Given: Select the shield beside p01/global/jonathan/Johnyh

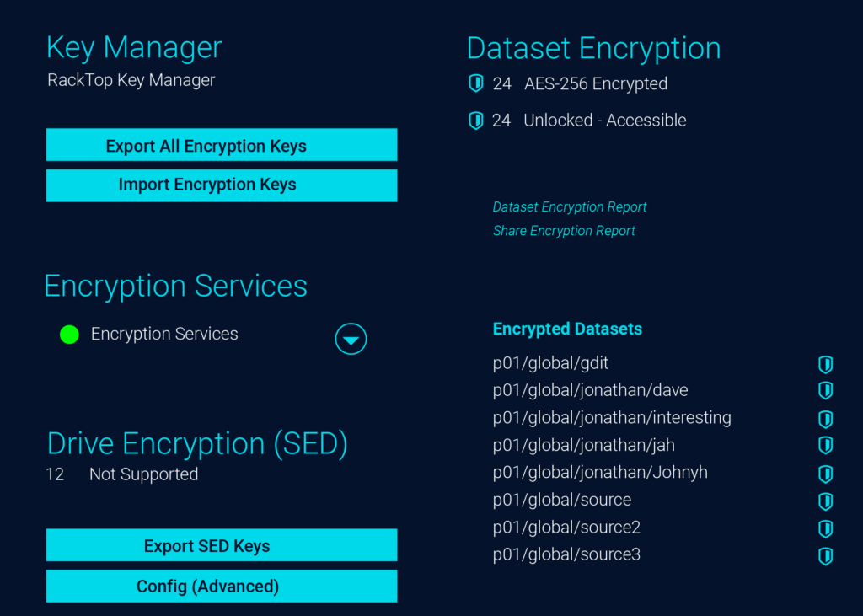Looking at the screenshot, I should coord(825,474).
